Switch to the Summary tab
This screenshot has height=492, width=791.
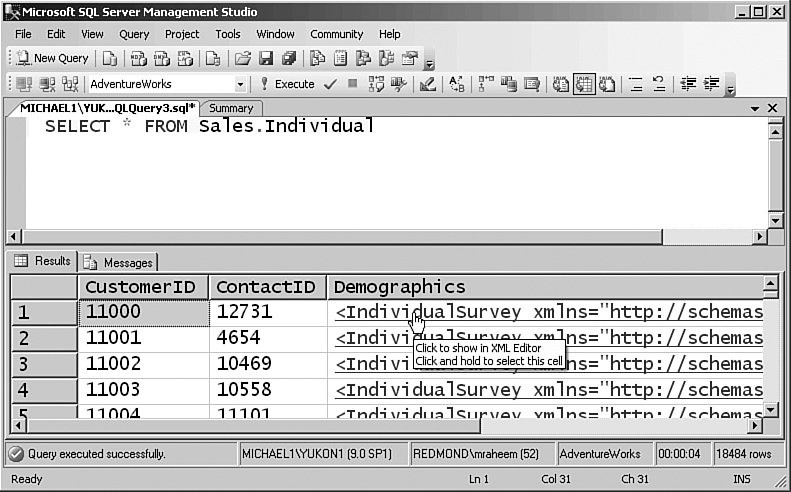click(x=231, y=108)
